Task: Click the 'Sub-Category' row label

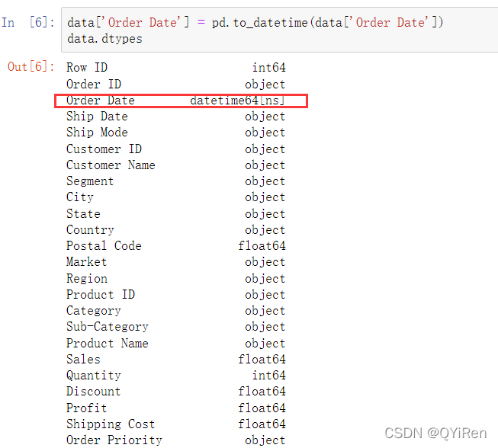Action: [x=107, y=327]
